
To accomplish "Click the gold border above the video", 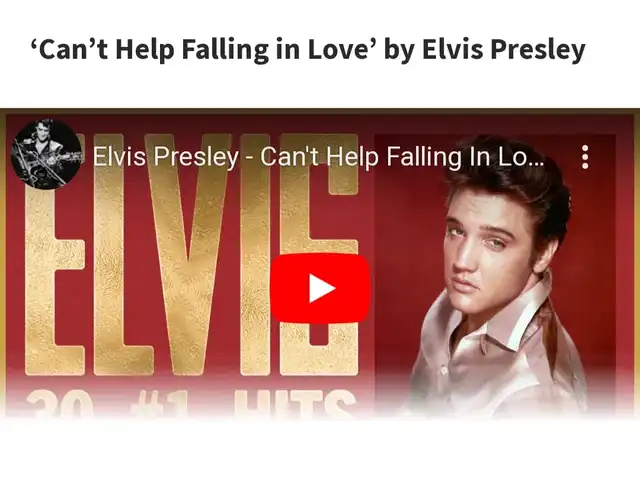I will 320,111.
